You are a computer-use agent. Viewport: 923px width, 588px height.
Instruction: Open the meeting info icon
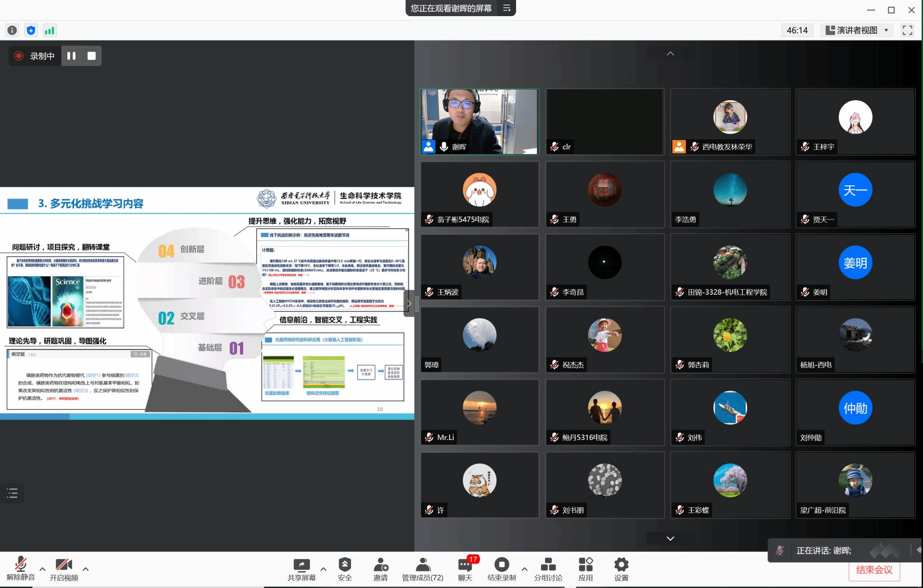[12, 30]
